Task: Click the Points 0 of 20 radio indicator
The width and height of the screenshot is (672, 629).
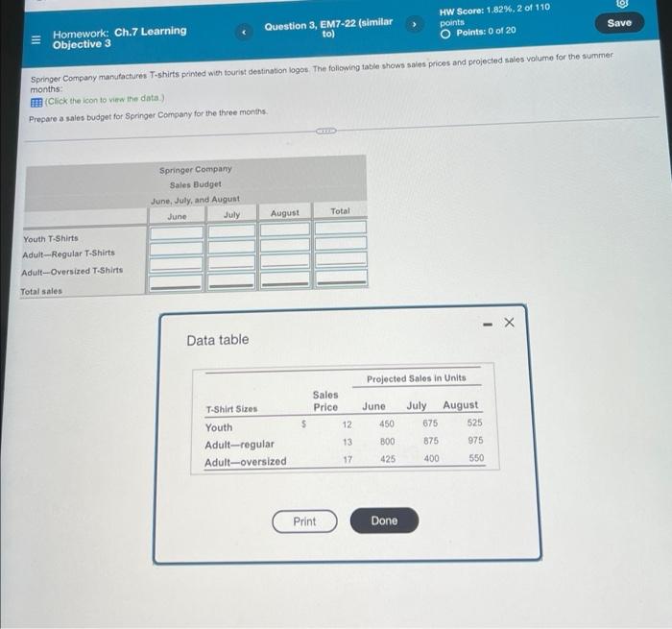Action: pos(445,34)
